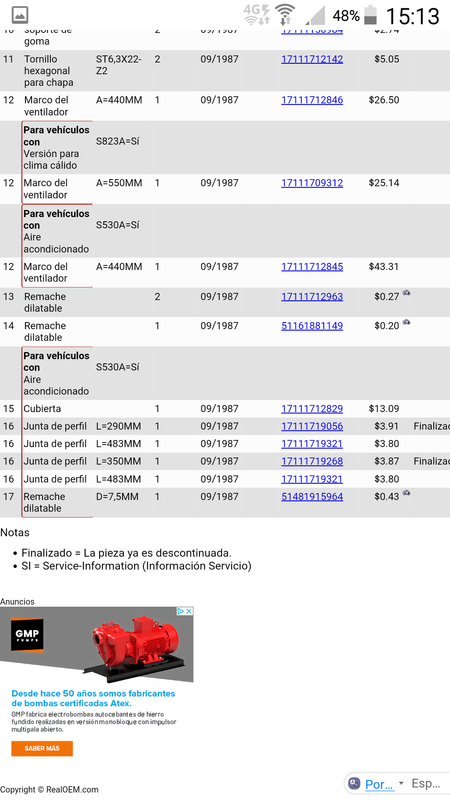Select the 'Cubierta' row description

(42, 409)
